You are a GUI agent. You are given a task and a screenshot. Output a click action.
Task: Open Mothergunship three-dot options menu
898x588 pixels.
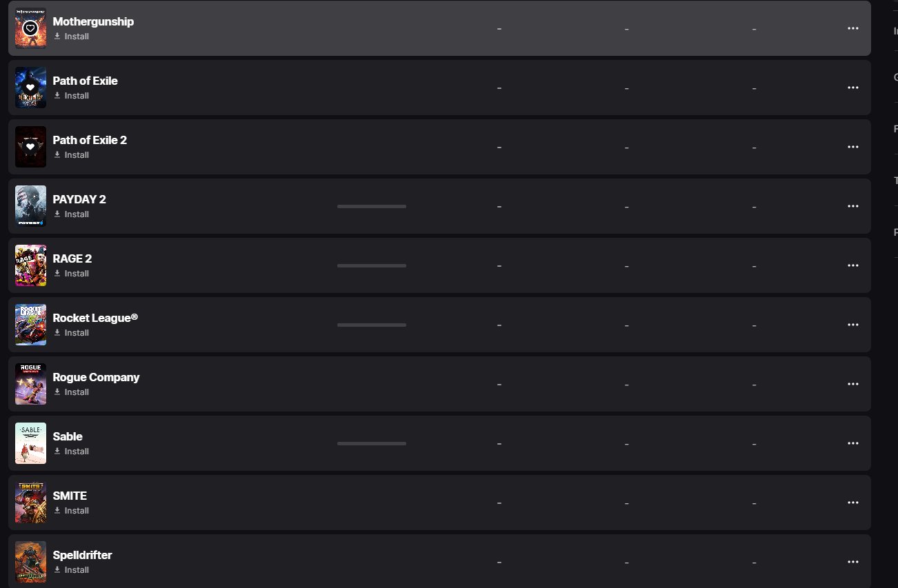(x=852, y=28)
